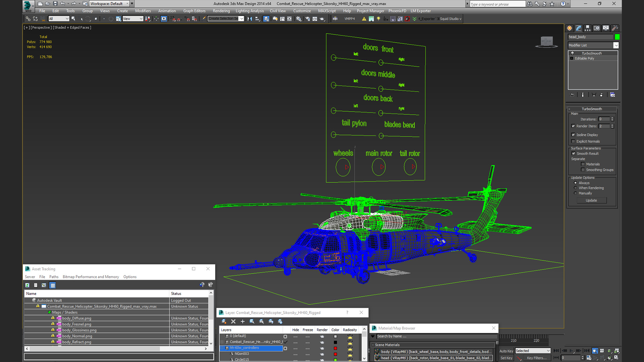Image resolution: width=644 pixels, height=362 pixels.
Task: Collapse the Scene Materials group
Action: coord(373,345)
